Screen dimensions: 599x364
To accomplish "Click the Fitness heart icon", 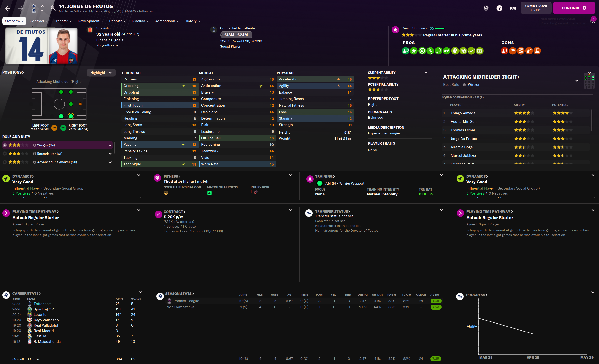I will (x=157, y=178).
